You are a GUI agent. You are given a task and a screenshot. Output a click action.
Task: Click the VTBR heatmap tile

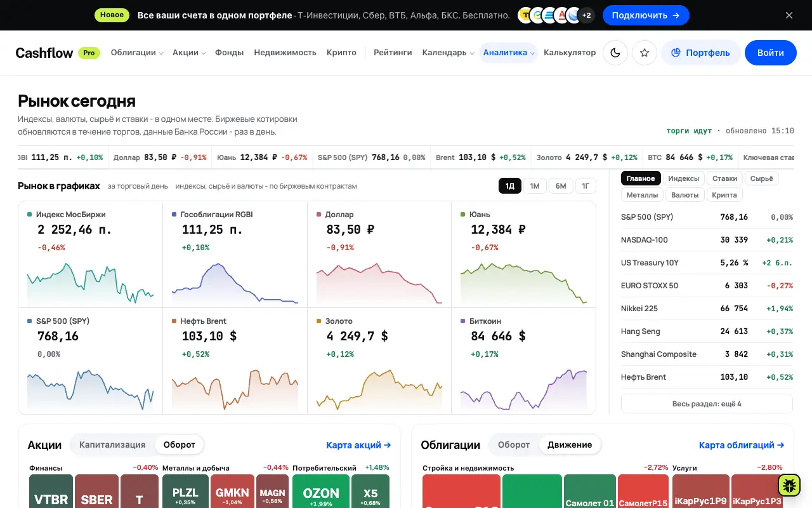51,491
